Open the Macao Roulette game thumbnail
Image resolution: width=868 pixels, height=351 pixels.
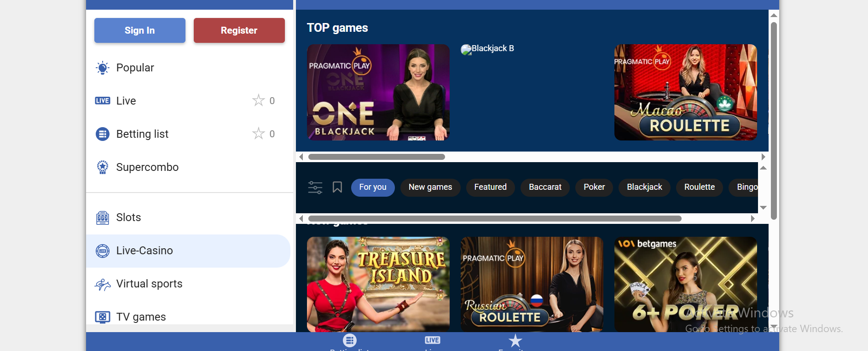686,92
